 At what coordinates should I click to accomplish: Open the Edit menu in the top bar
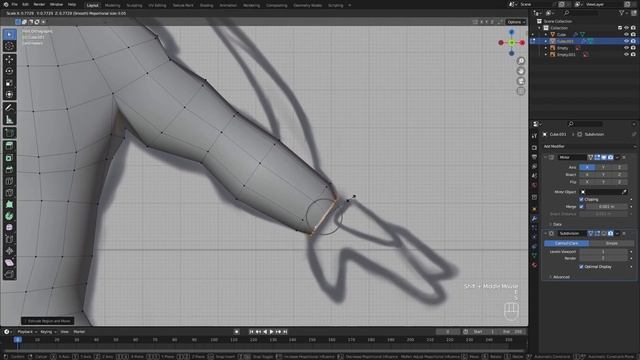pyautogui.click(x=25, y=4)
